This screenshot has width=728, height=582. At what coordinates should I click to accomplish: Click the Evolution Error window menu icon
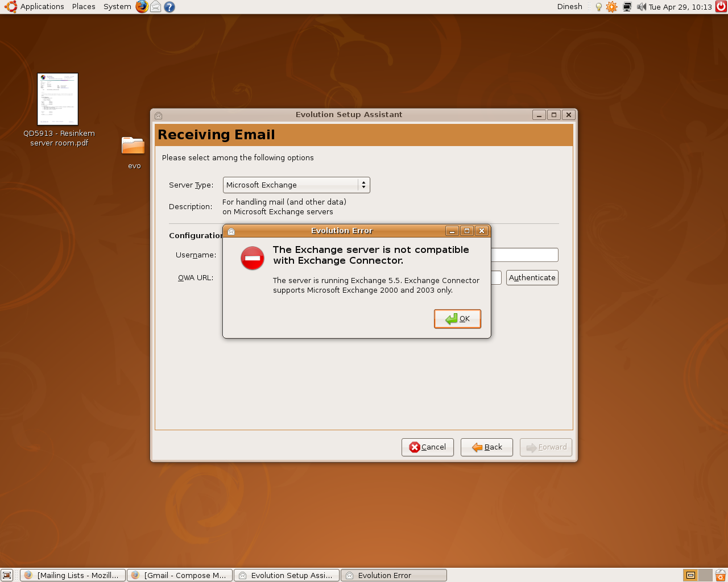click(x=231, y=231)
